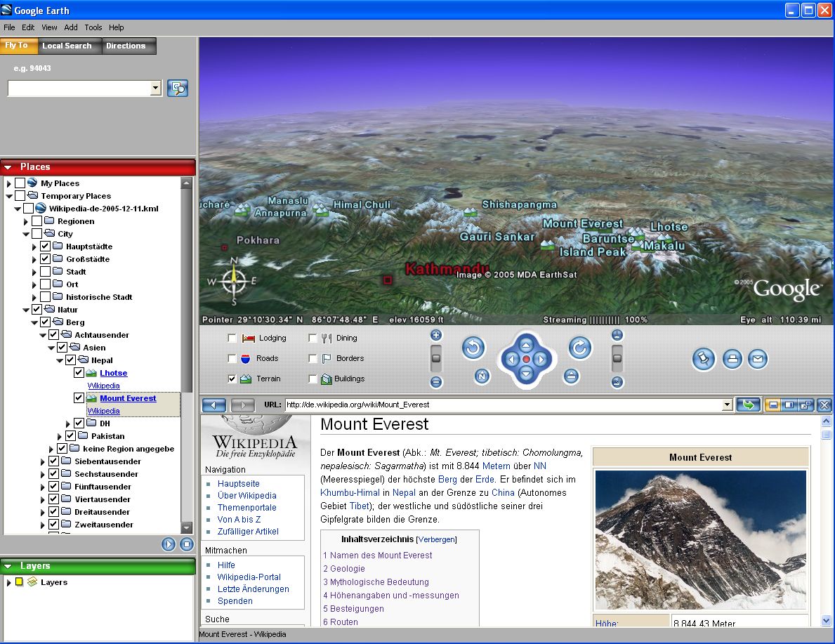The image size is (835, 644).
Task: Rotate the view counterclockwise
Action: [473, 348]
